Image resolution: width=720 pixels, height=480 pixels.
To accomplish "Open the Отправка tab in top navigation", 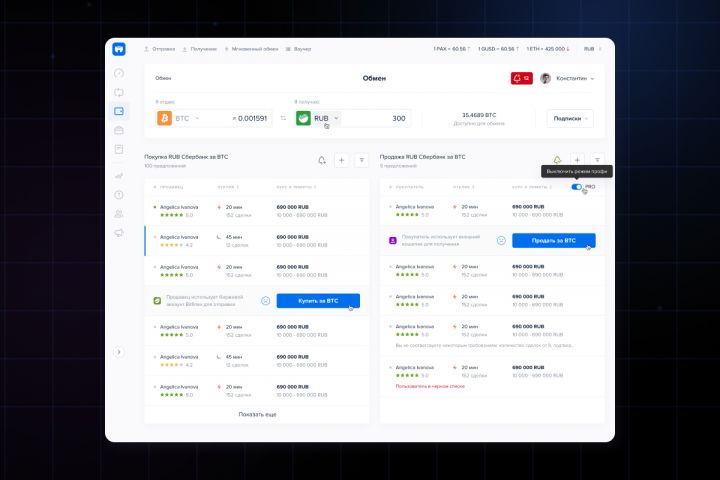I will [x=160, y=49].
